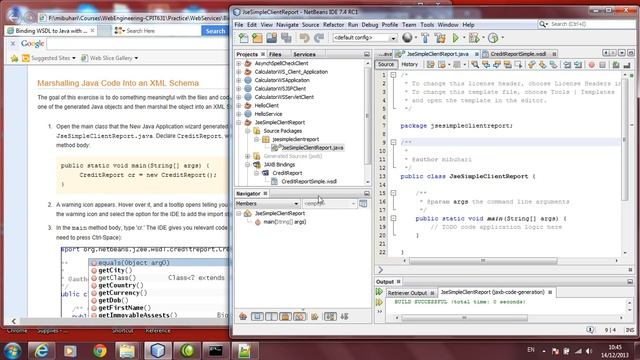Click the Debug Project toolbar icon
The width and height of the screenshot is (640, 360).
click(x=474, y=38)
